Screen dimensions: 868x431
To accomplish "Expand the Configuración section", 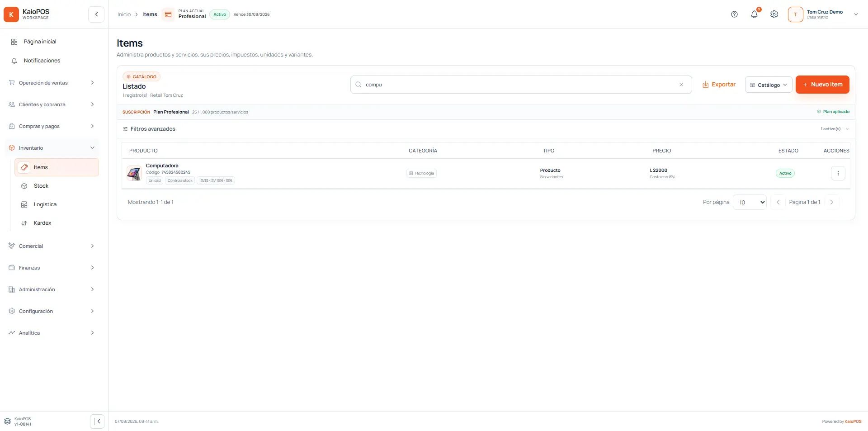I will pos(52,311).
